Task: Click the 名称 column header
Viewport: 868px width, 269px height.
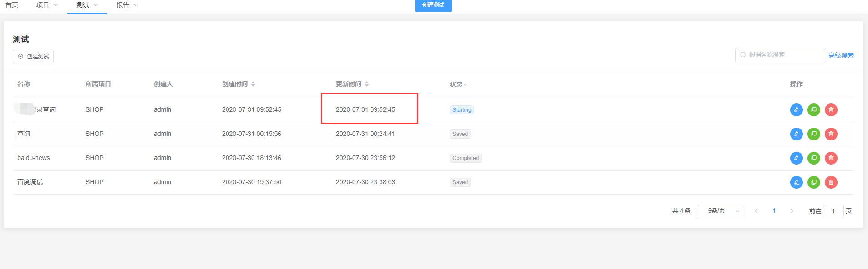Action: coord(24,84)
